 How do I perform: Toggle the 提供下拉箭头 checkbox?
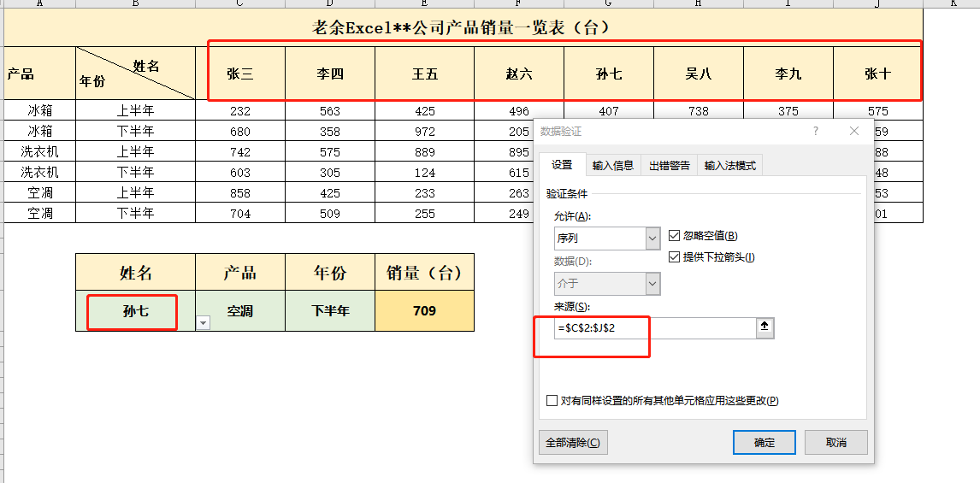point(674,256)
